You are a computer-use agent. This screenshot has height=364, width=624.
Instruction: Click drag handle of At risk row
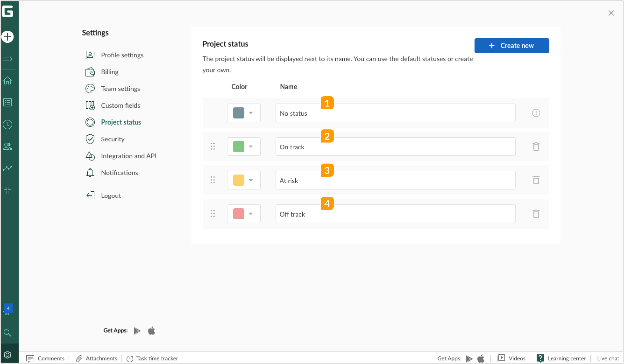(212, 180)
